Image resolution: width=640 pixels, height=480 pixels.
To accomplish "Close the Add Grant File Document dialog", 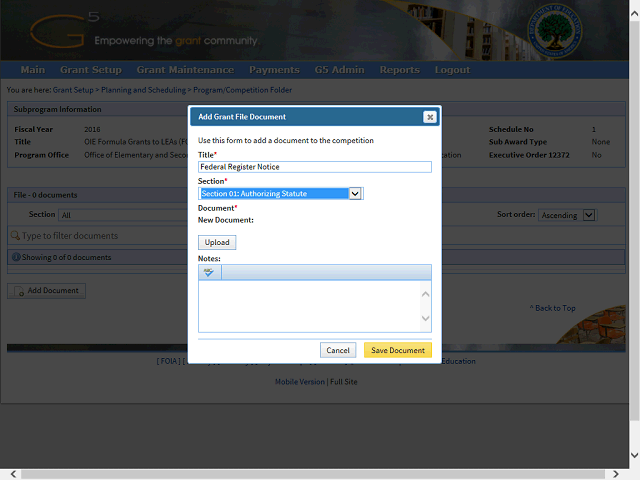I will click(x=430, y=117).
